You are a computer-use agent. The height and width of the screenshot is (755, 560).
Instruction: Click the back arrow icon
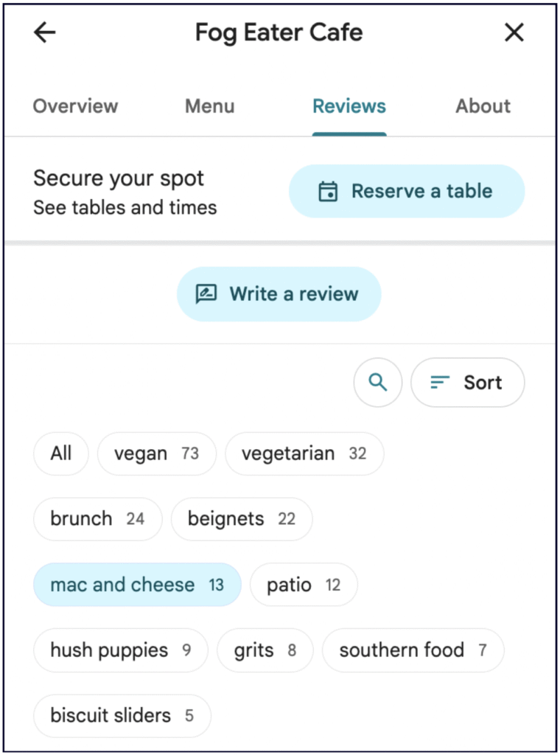[45, 32]
